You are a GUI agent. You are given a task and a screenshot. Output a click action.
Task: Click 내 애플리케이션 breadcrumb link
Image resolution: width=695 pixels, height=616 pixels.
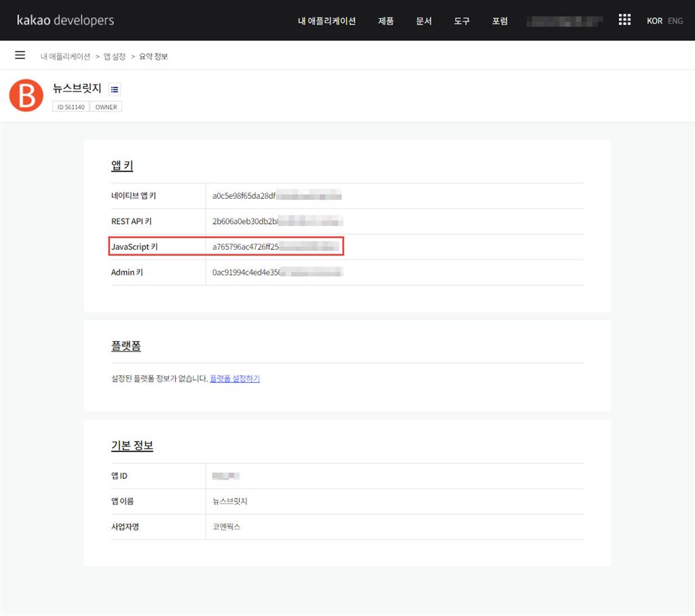point(65,56)
